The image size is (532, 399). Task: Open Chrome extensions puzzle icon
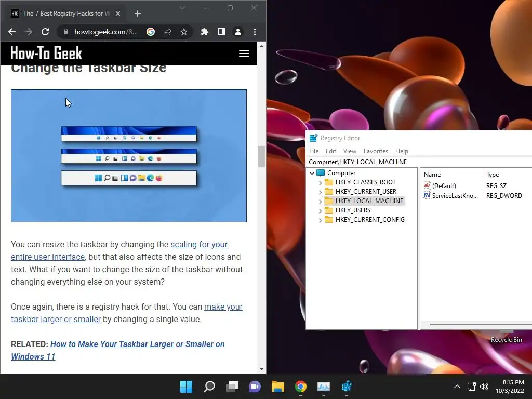pyautogui.click(x=205, y=32)
